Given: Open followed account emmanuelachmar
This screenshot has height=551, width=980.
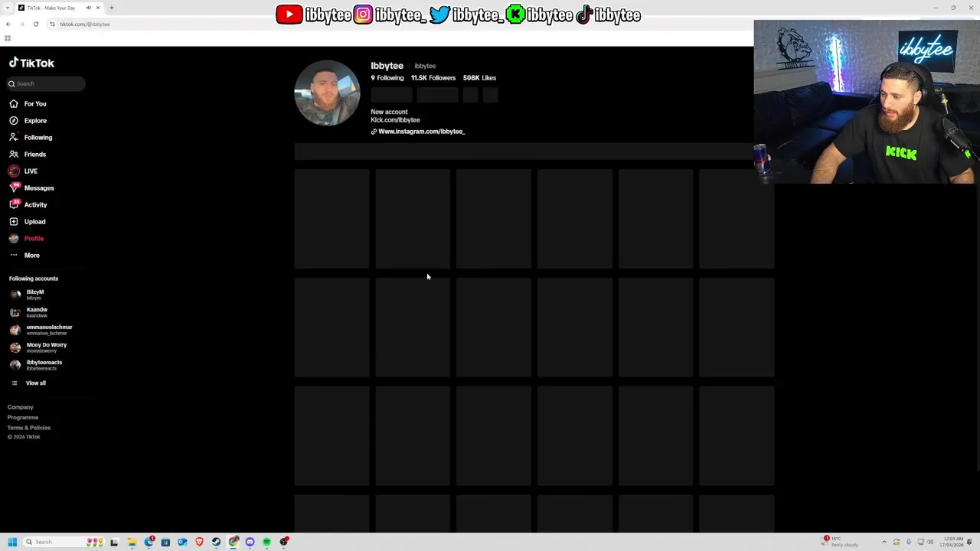Looking at the screenshot, I should point(41,330).
